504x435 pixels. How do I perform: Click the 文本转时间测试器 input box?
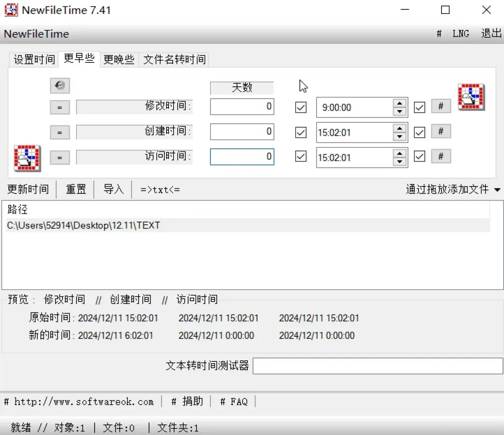click(x=378, y=366)
